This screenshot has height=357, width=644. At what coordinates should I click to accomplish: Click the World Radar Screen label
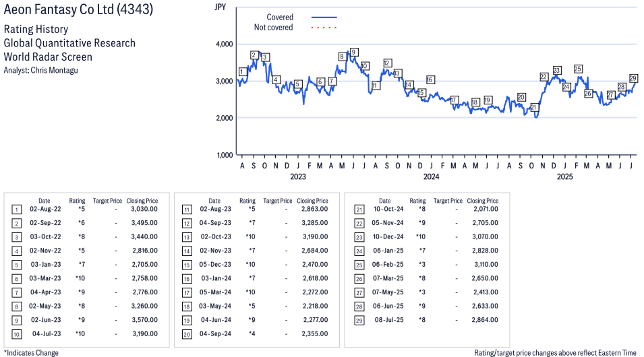click(48, 57)
